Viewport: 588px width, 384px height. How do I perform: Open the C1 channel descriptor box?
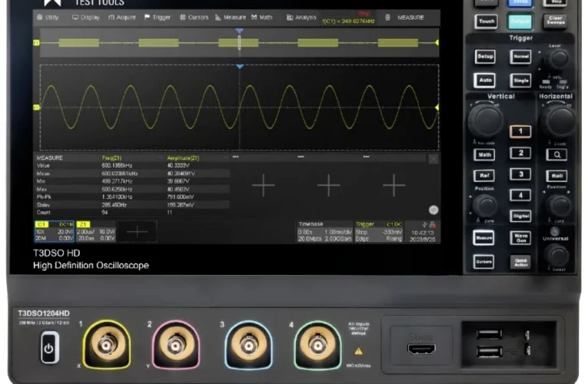tap(55, 231)
